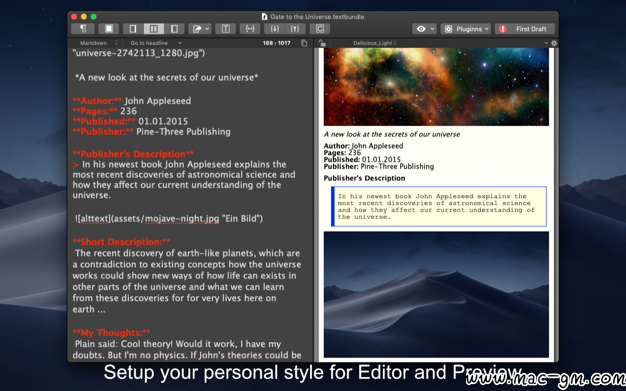
Task: Click the copy document icon beside word count
Action: (x=304, y=43)
